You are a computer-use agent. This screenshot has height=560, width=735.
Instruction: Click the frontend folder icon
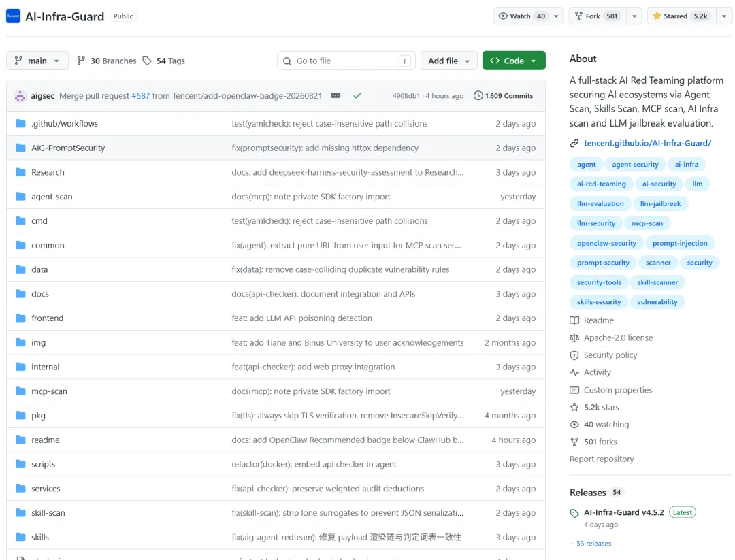tap(20, 318)
